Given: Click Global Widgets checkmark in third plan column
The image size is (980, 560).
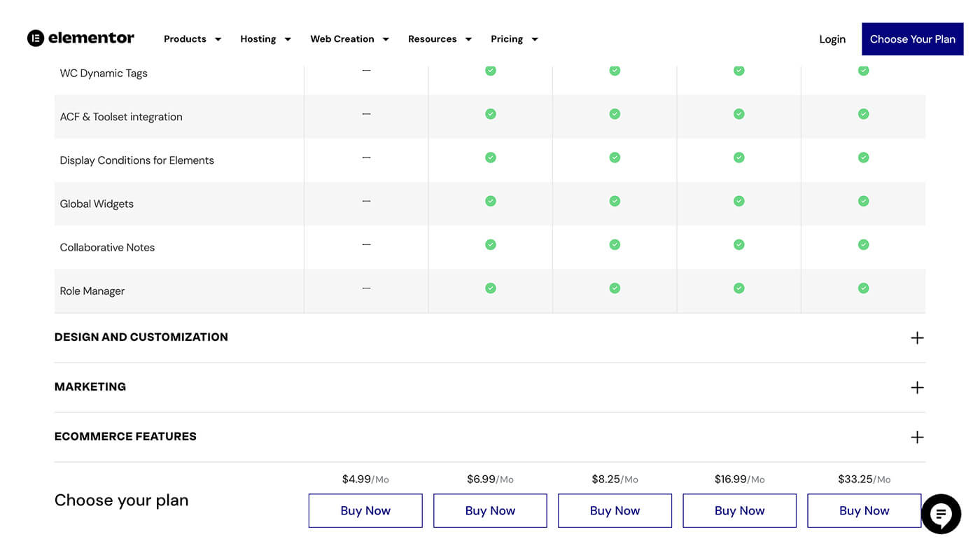Looking at the screenshot, I should [x=615, y=201].
